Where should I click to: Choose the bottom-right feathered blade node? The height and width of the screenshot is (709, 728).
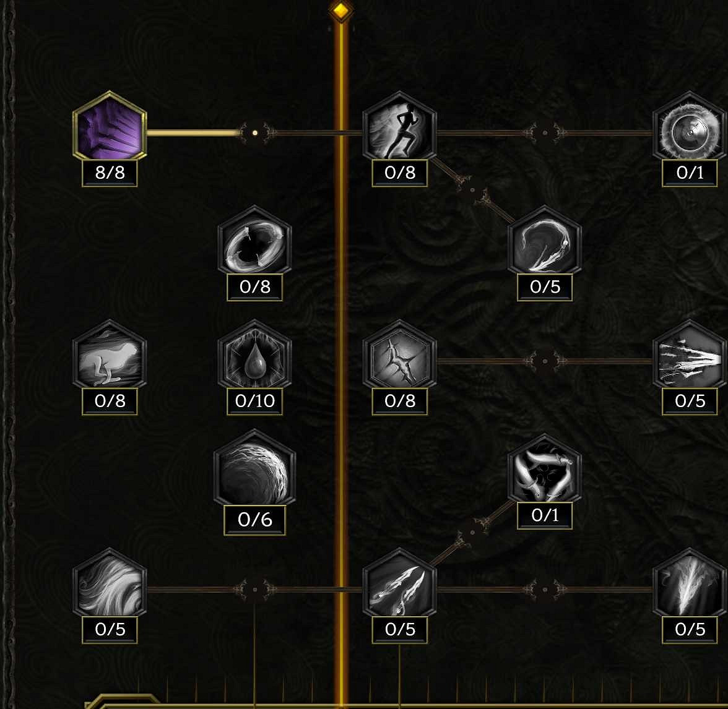tap(690, 583)
